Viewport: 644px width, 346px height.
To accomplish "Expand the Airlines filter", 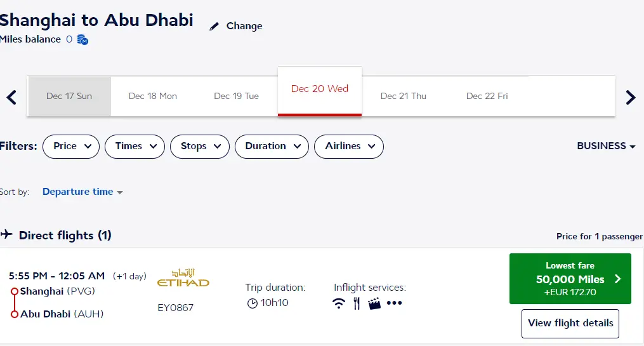I will (x=349, y=146).
